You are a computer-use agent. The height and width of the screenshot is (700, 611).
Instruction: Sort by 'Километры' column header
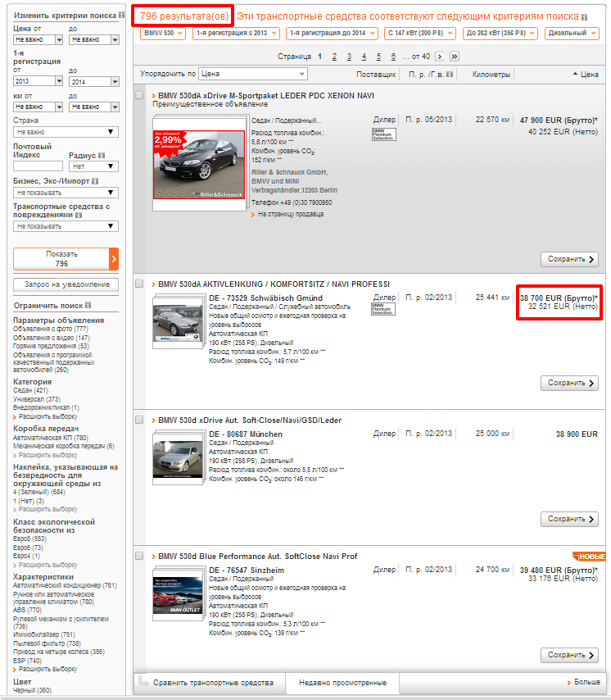pos(491,75)
